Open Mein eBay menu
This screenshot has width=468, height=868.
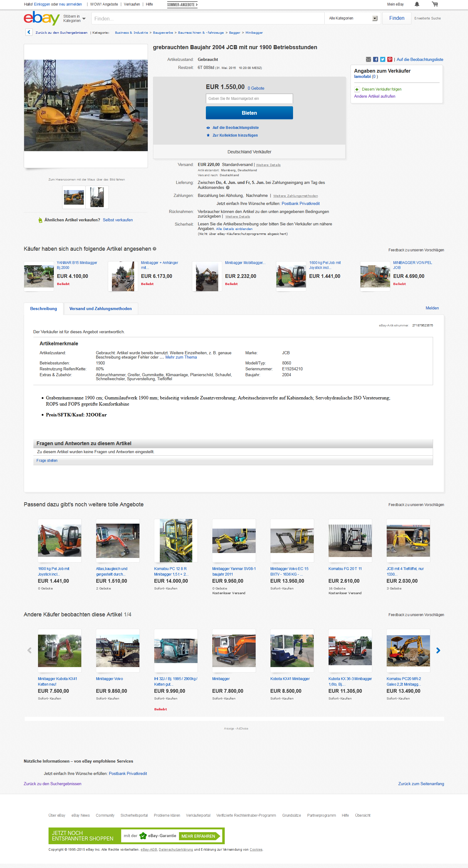pos(395,4)
